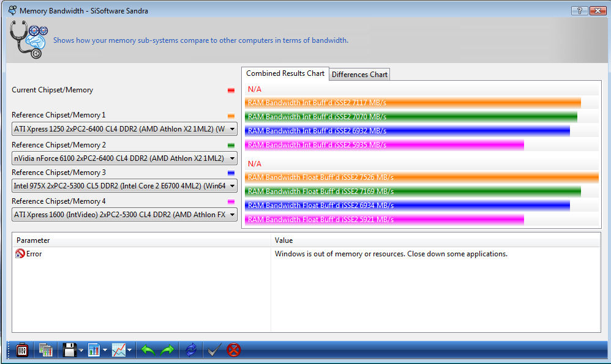611x364 pixels.
Task: Switch to the Differences Chart tab
Action: click(x=359, y=74)
